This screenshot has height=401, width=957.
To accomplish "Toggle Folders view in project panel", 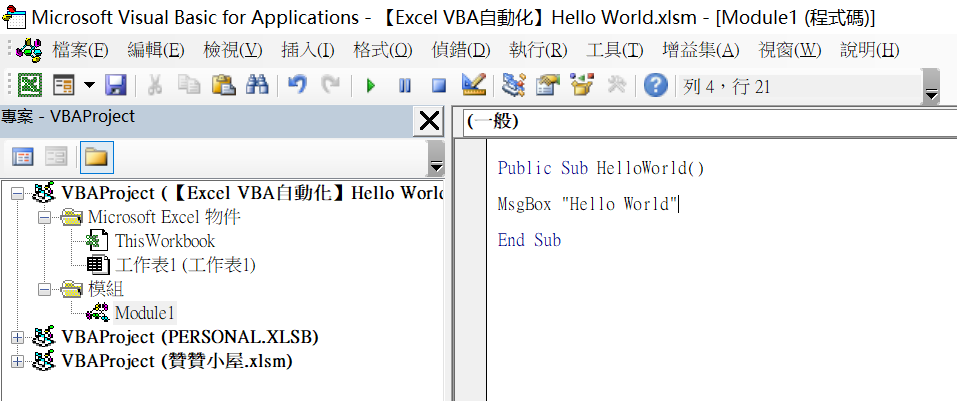I will pyautogui.click(x=96, y=158).
